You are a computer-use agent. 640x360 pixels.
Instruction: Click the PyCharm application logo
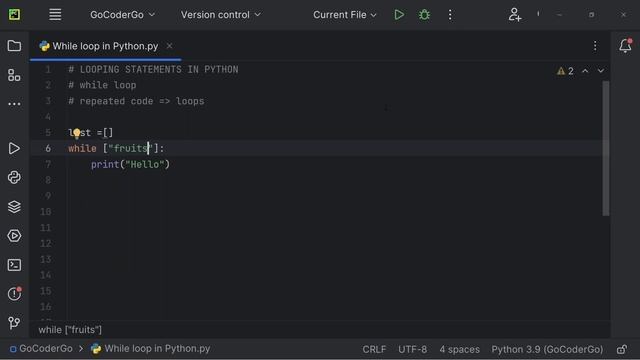pyautogui.click(x=14, y=15)
